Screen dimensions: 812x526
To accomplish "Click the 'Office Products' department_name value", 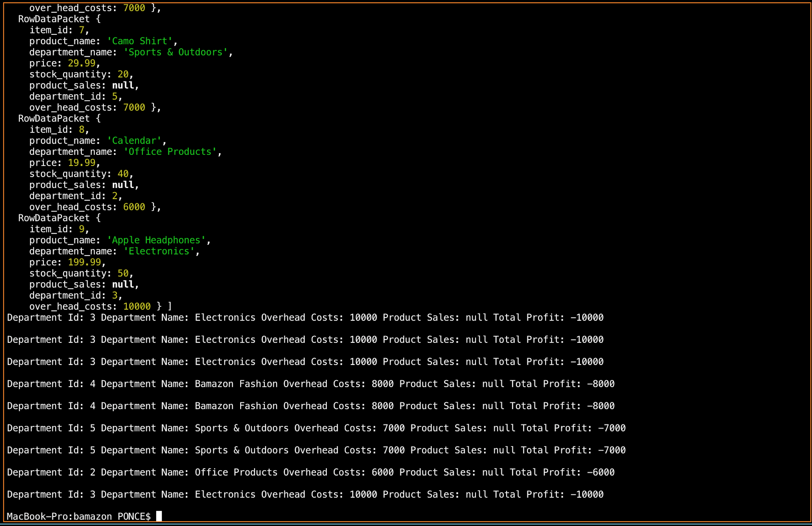I will (x=170, y=152).
